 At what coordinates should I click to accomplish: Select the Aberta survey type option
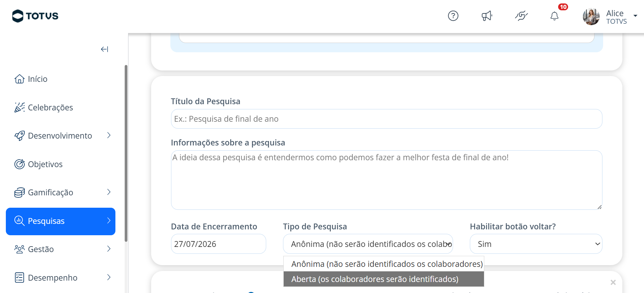(384, 279)
